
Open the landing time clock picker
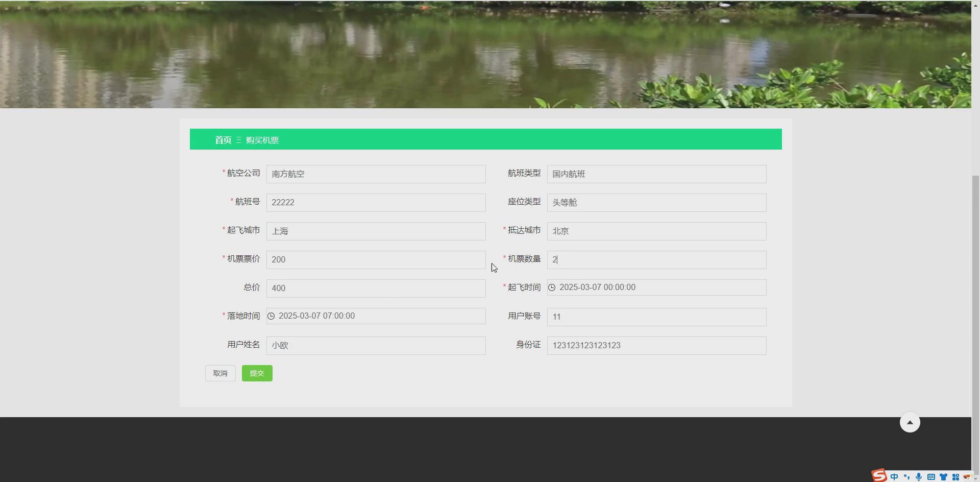[271, 316]
